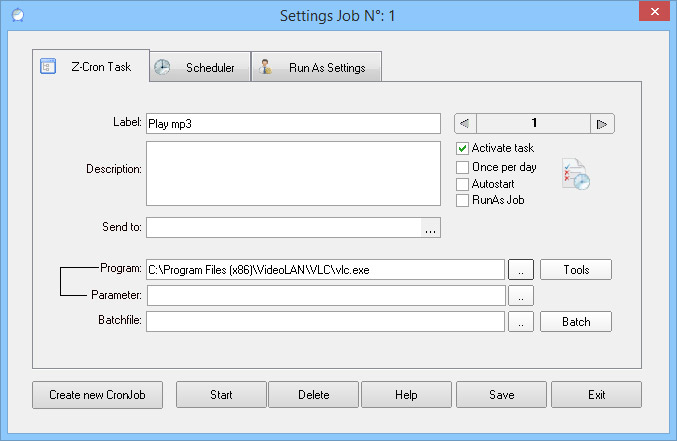Image resolution: width=677 pixels, height=441 pixels.
Task: Go to previous job with left arrow
Action: pyautogui.click(x=465, y=124)
